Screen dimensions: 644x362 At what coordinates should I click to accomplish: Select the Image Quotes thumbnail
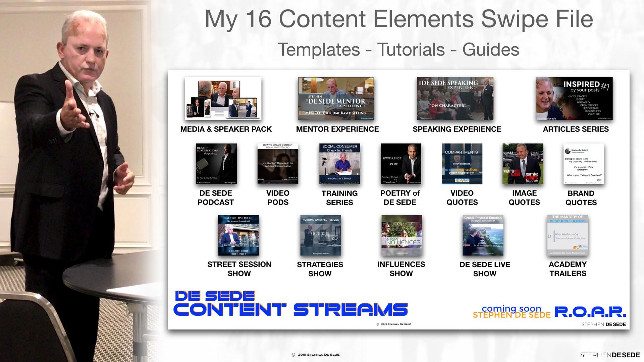coord(523,164)
